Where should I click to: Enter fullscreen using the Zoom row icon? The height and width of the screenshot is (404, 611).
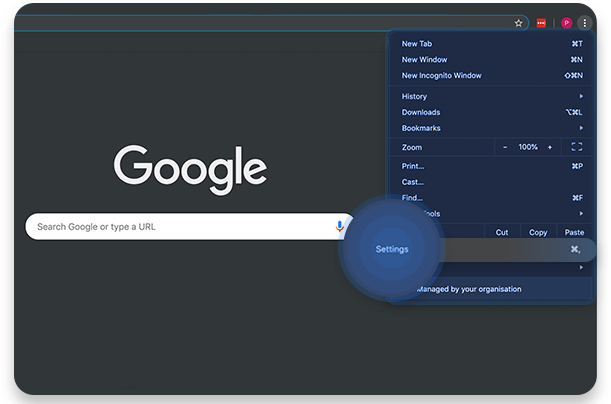pyautogui.click(x=577, y=147)
